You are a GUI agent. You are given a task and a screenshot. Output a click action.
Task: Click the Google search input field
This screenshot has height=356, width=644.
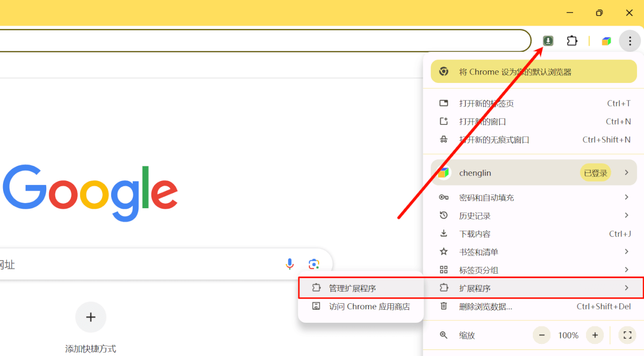(141, 264)
